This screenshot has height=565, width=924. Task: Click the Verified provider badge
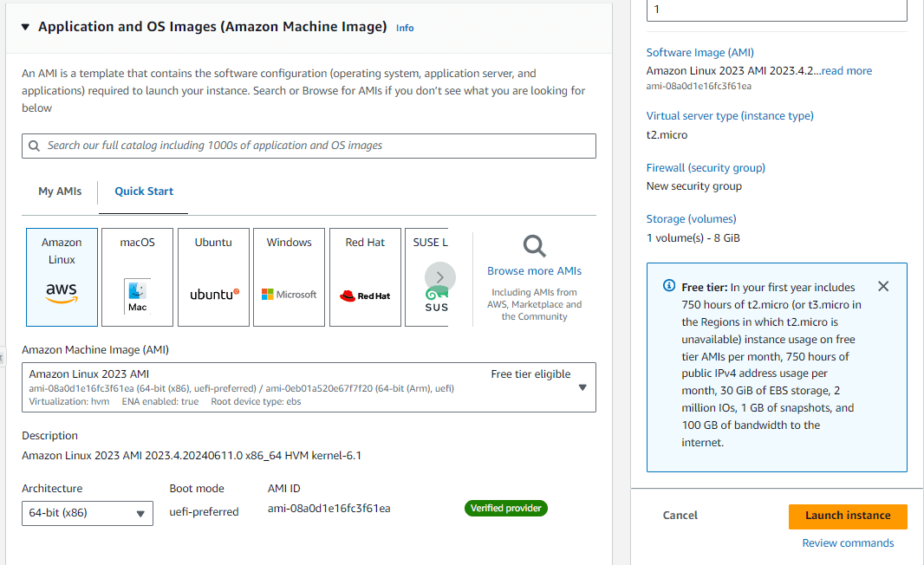505,508
